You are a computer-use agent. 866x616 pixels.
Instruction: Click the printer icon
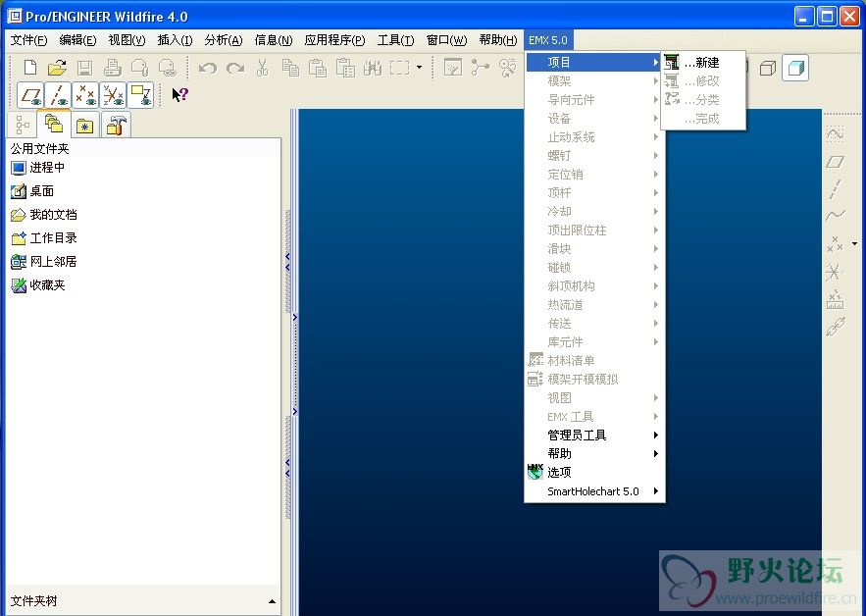tap(112, 68)
